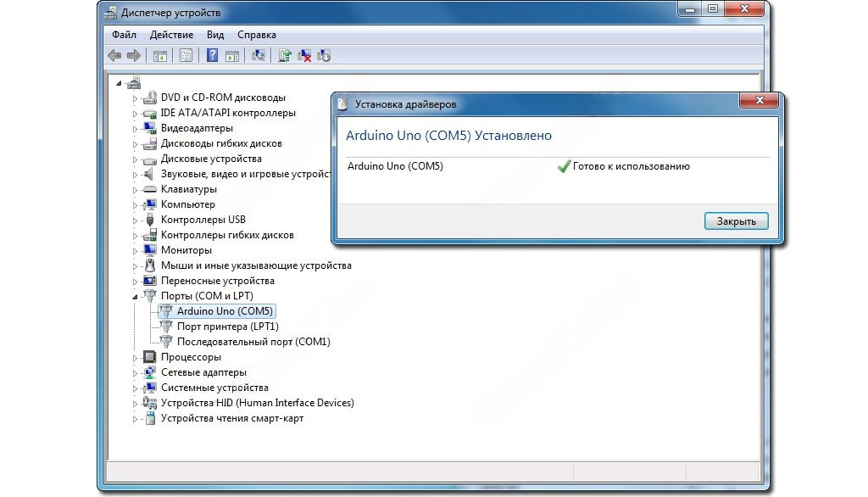Viewport: 868px width, 497px height.
Task: Click the Back arrow in toolbar
Action: coord(114,56)
